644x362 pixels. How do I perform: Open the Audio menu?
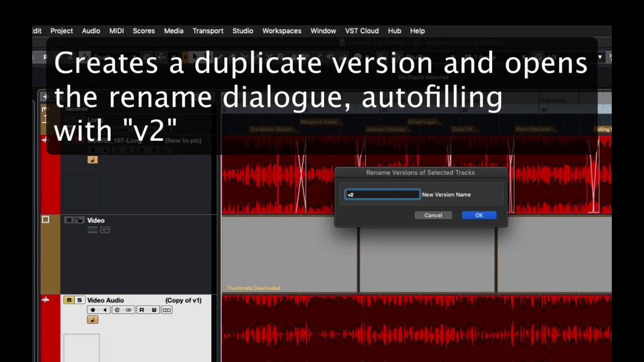click(x=91, y=31)
